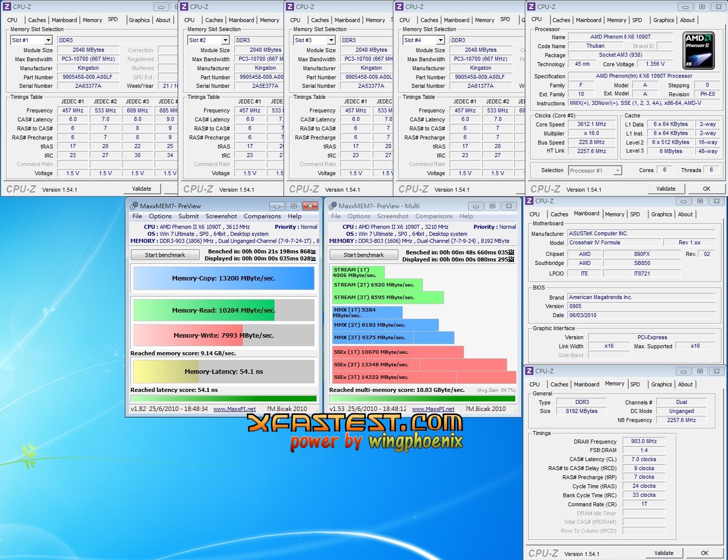Switch to Graphics tab in Slot #1 CPU-Z window

[x=139, y=20]
